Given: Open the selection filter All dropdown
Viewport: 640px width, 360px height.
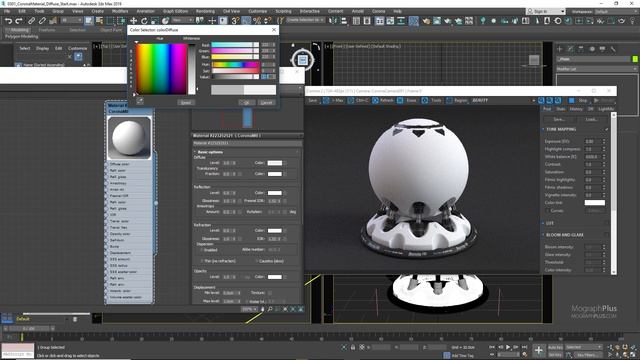Looking at the screenshot, I should coord(71,20).
